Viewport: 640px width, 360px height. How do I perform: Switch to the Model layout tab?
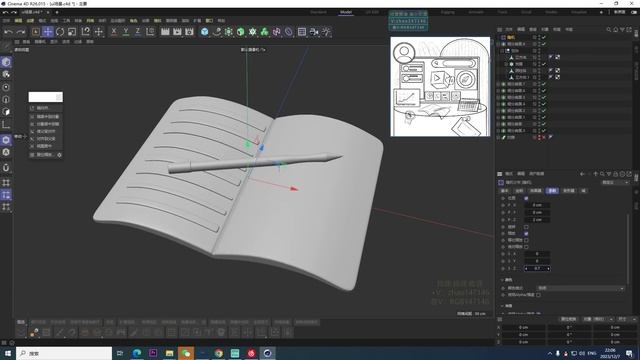coord(346,12)
